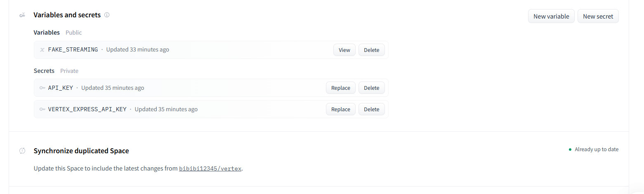Replace the API_KEY secret
This screenshot has width=644, height=194.
(x=340, y=88)
